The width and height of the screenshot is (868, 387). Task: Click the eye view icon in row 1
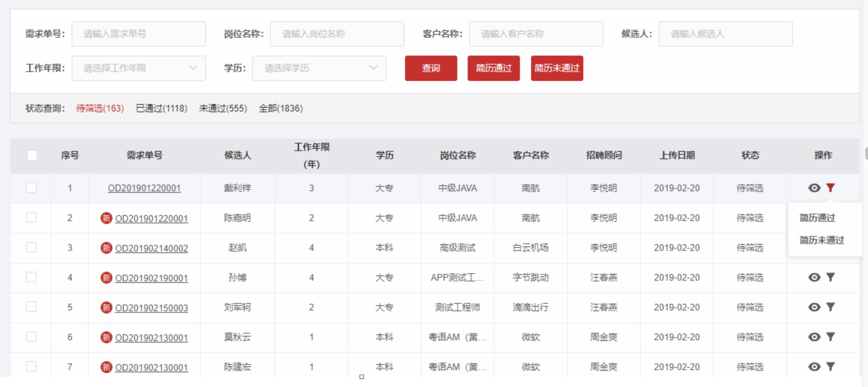[x=814, y=188]
